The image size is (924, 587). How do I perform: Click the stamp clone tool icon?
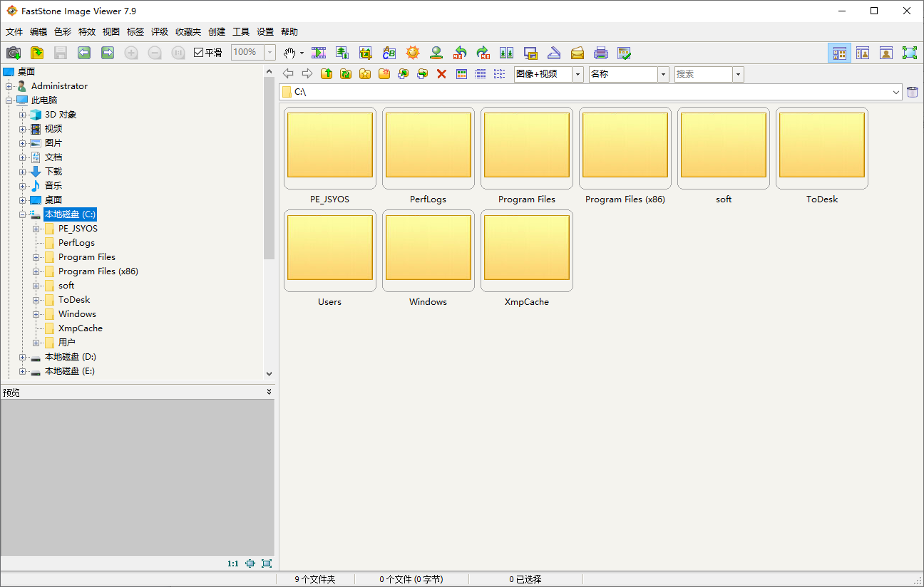pyautogui.click(x=436, y=53)
